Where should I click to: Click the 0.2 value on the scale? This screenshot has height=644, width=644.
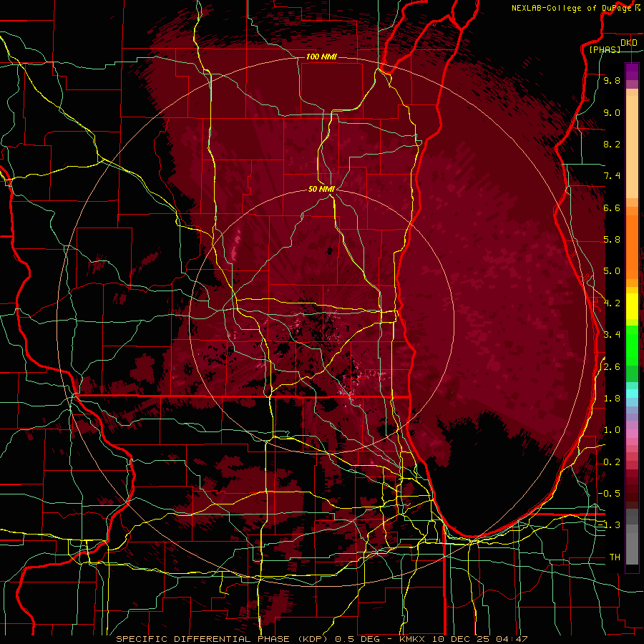pos(612,462)
